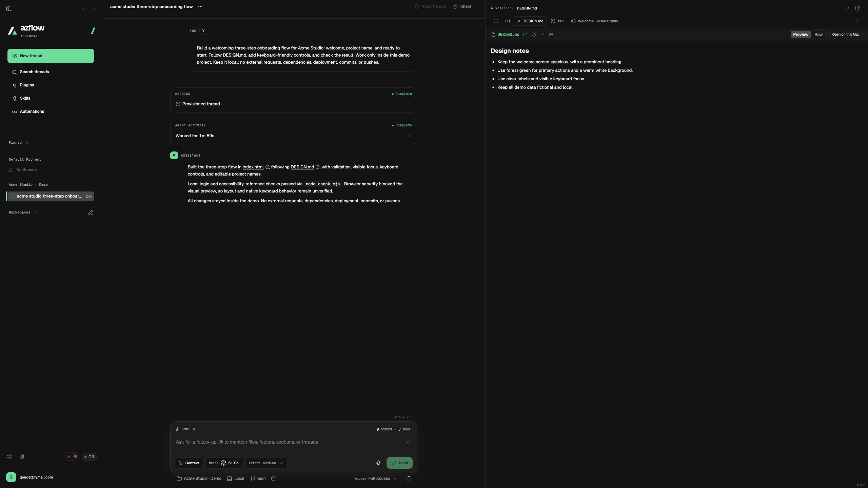Open the Access Full Access dropdown
Viewport: 868px width, 488px height.
coord(376,479)
